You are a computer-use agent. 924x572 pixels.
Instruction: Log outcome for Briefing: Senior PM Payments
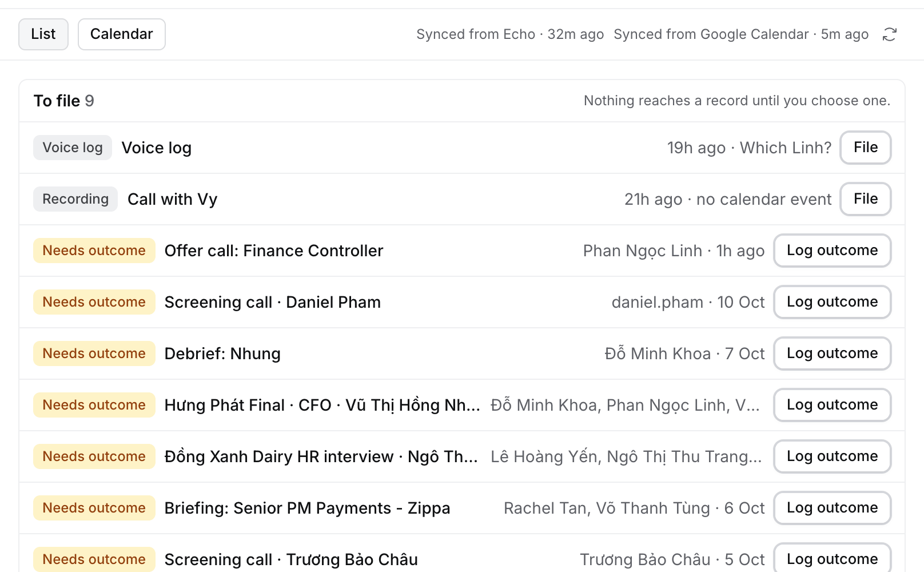(833, 508)
